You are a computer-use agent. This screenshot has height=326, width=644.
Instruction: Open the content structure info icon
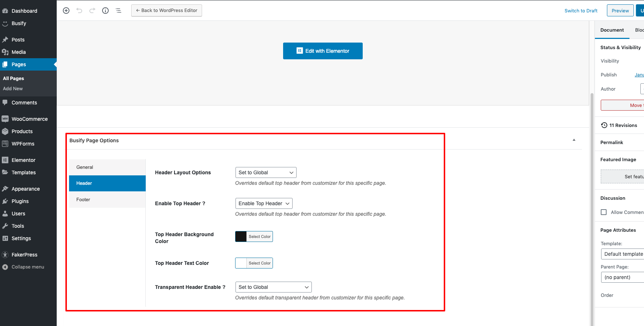click(105, 11)
